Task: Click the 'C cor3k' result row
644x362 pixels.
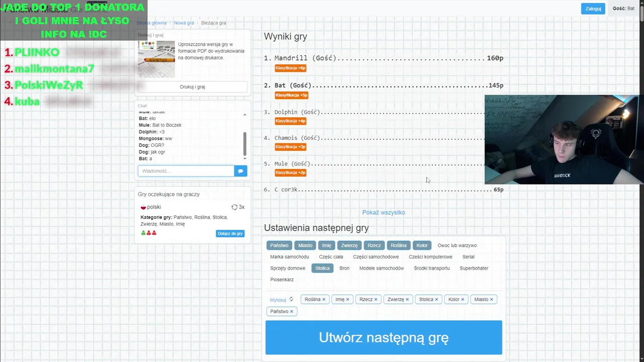Action: (383, 190)
